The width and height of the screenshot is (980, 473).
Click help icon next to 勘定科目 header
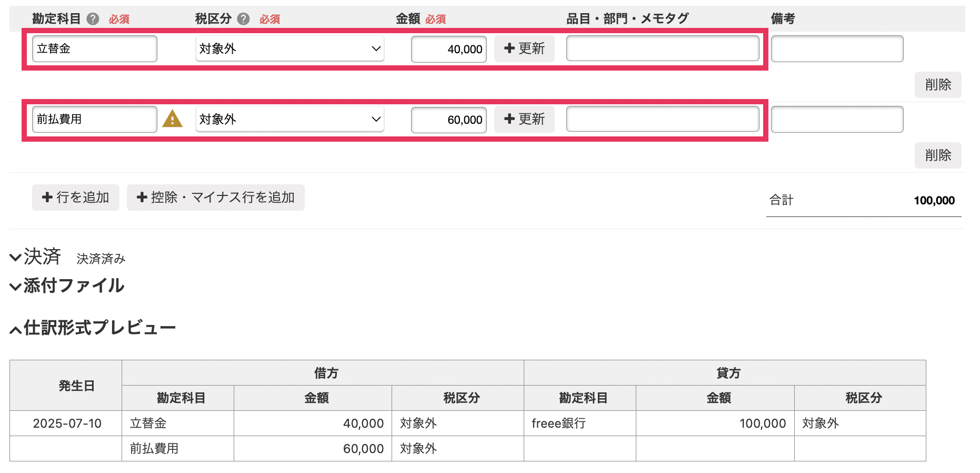(x=93, y=19)
